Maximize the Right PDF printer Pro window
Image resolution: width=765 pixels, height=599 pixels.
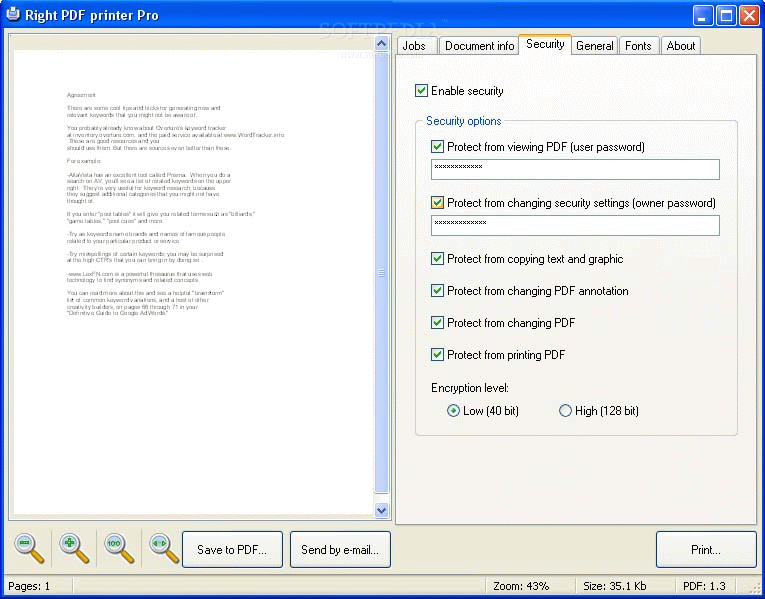(x=726, y=16)
